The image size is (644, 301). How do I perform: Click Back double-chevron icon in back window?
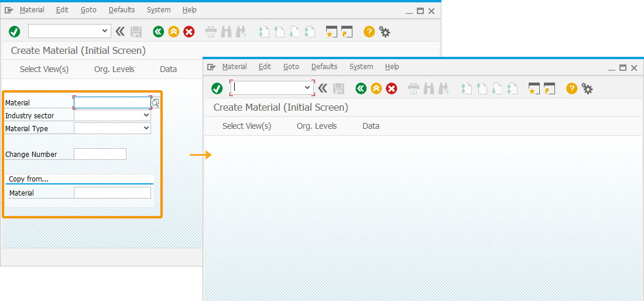pyautogui.click(x=121, y=32)
